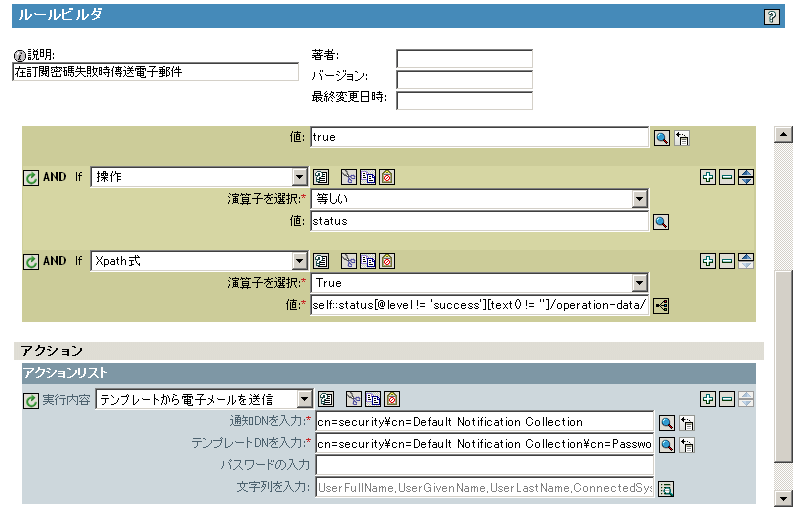Open string builder beside 文字列を入力 field
The height and width of the screenshot is (507, 793).
tap(666, 489)
